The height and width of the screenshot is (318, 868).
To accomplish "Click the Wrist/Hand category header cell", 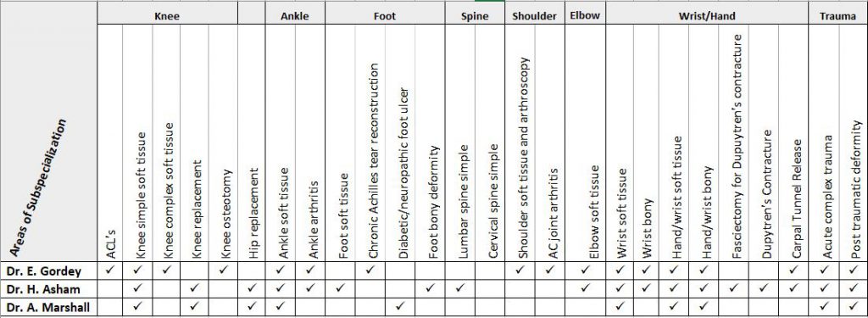I will [707, 16].
